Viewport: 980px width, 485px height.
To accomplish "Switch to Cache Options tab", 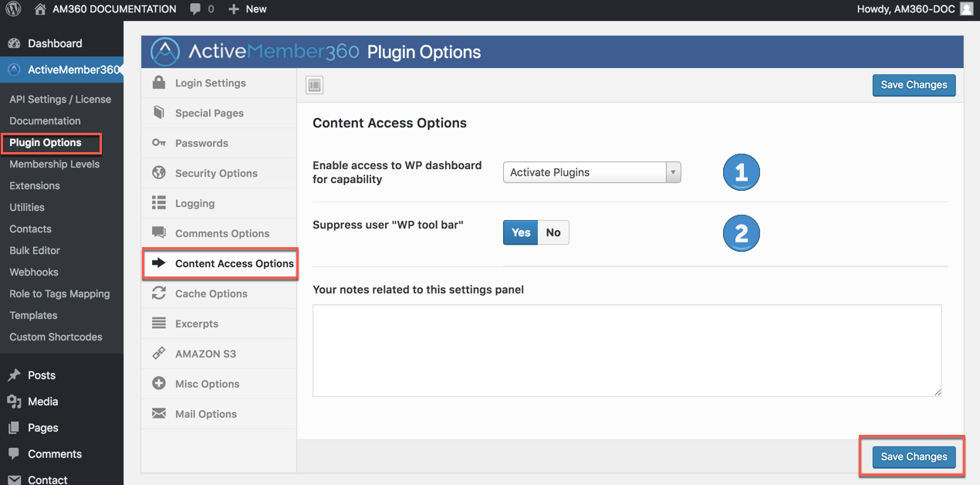I will point(219,293).
